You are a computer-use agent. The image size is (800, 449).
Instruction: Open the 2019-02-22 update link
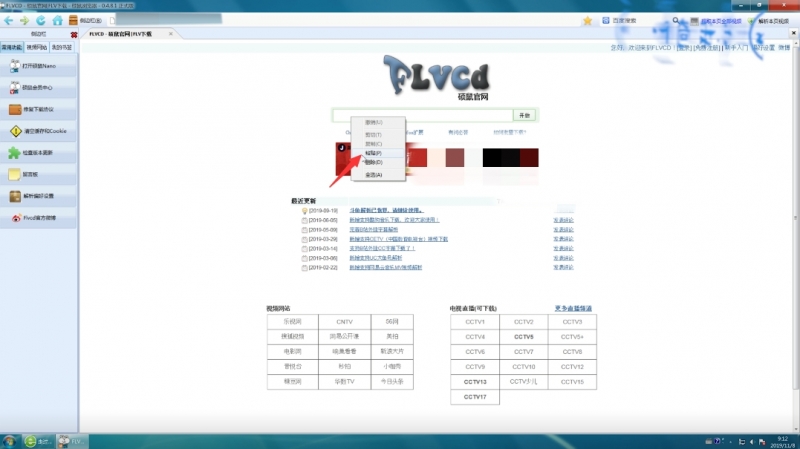386,267
